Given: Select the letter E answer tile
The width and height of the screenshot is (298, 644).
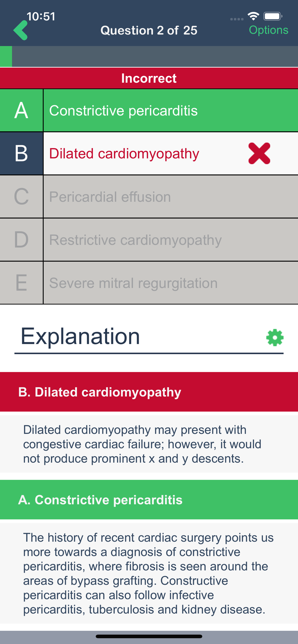Looking at the screenshot, I should [21, 283].
